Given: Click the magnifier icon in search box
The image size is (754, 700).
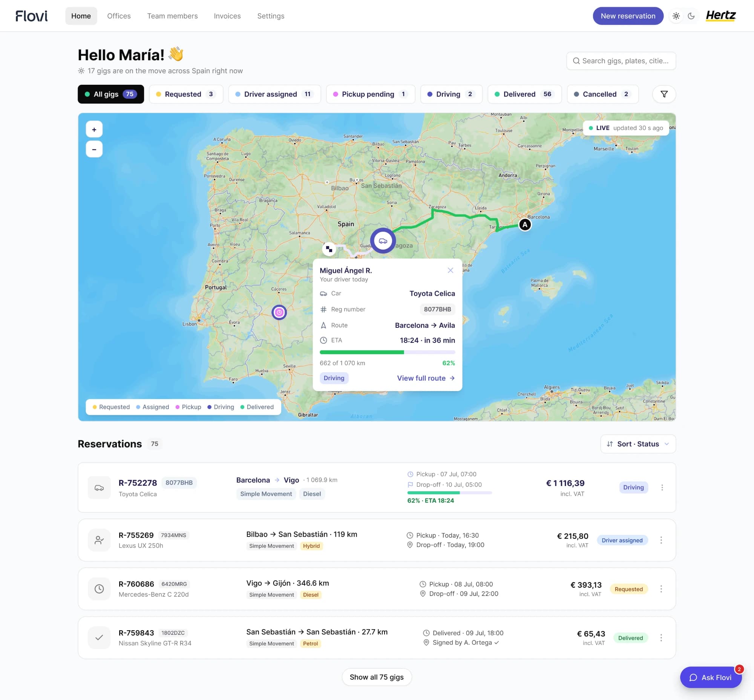Looking at the screenshot, I should coord(576,61).
